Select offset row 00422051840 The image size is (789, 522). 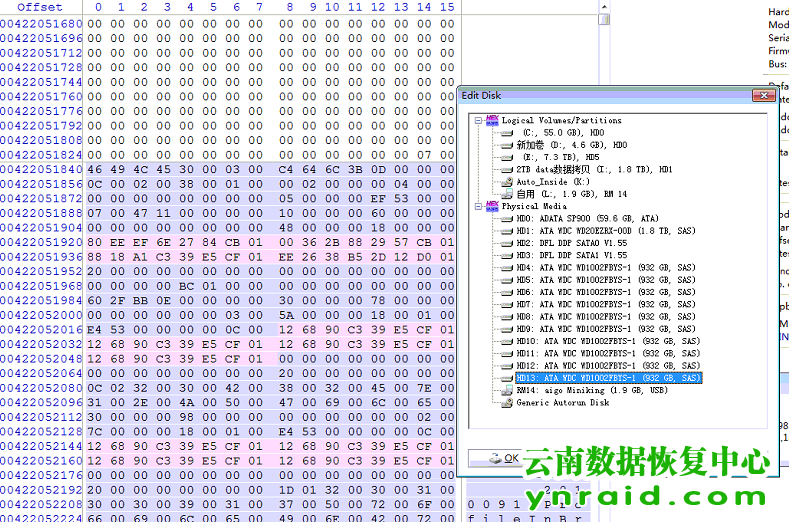point(41,170)
